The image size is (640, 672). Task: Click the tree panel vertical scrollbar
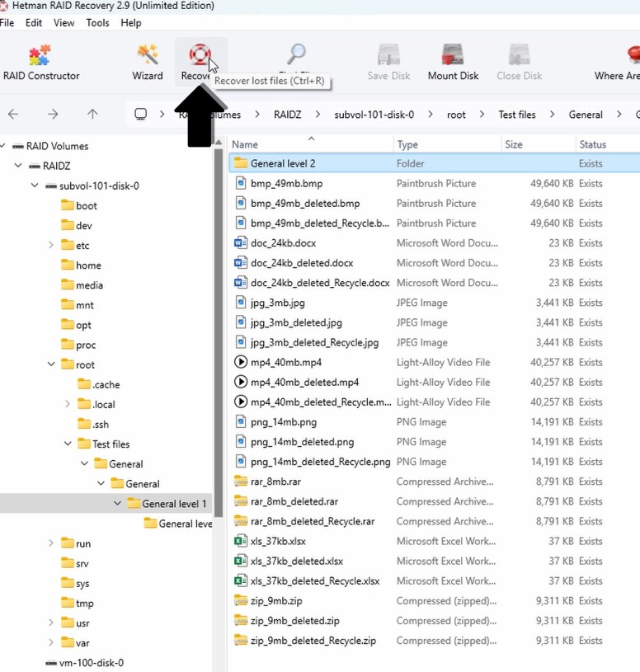pyautogui.click(x=219, y=332)
